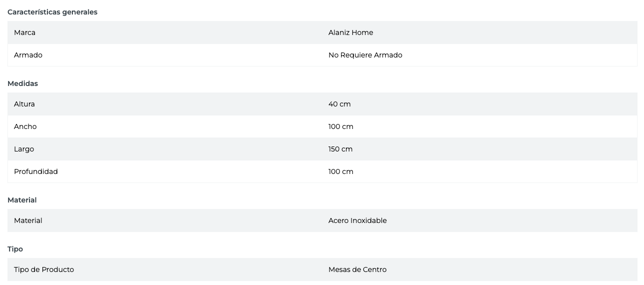Select the 100 cm value in the Ancho row
Image resolution: width=644 pixels, height=285 pixels.
[340, 126]
